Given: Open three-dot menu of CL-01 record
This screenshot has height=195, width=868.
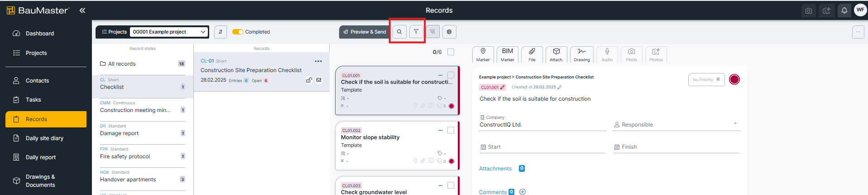Looking at the screenshot, I should (x=318, y=61).
